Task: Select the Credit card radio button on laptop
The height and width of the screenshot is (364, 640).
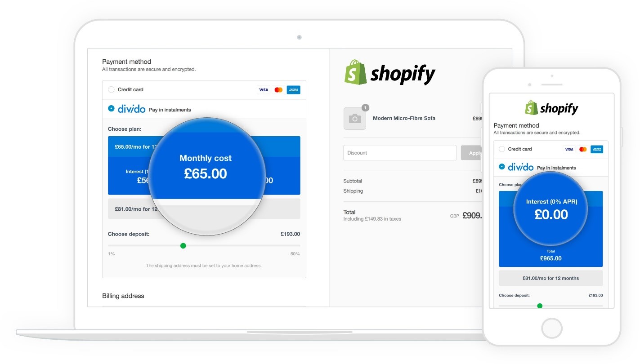Action: click(111, 89)
